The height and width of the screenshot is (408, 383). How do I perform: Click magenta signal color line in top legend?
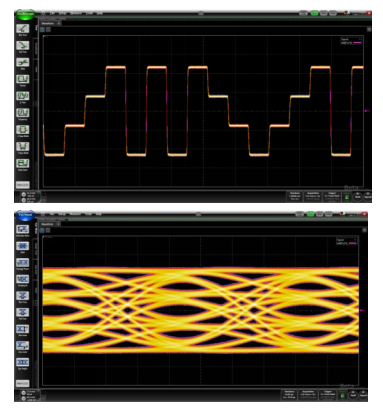[x=357, y=43]
